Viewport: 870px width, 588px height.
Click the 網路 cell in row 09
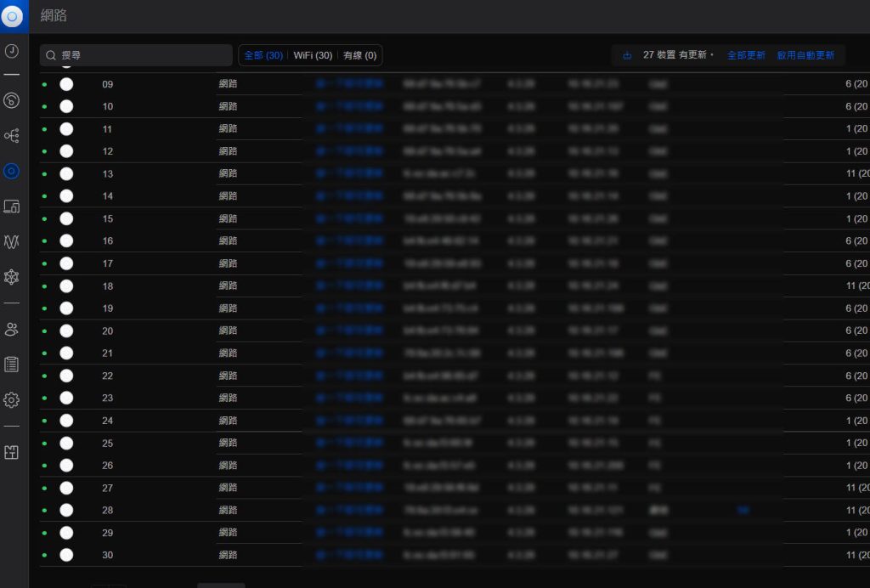(228, 84)
